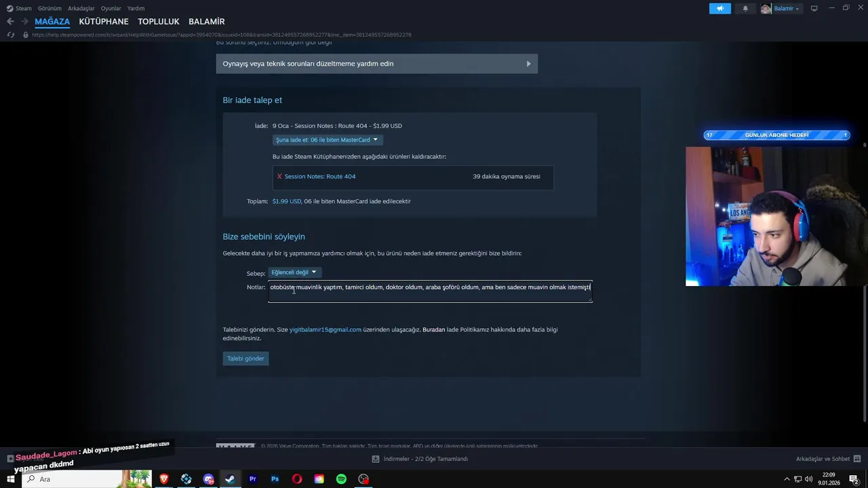Image resolution: width=868 pixels, height=488 pixels.
Task: Click the 9 Oca - Session Notes refund line
Action: [337, 126]
